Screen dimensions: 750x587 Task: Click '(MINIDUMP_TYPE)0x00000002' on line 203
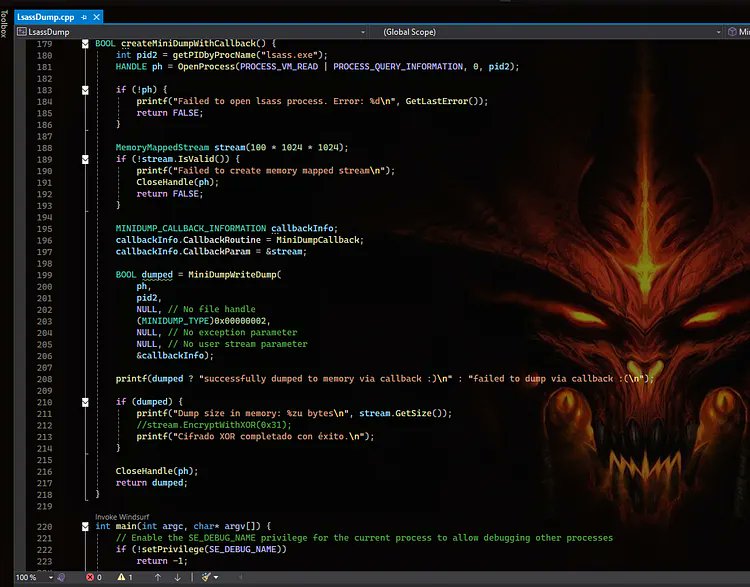point(201,321)
